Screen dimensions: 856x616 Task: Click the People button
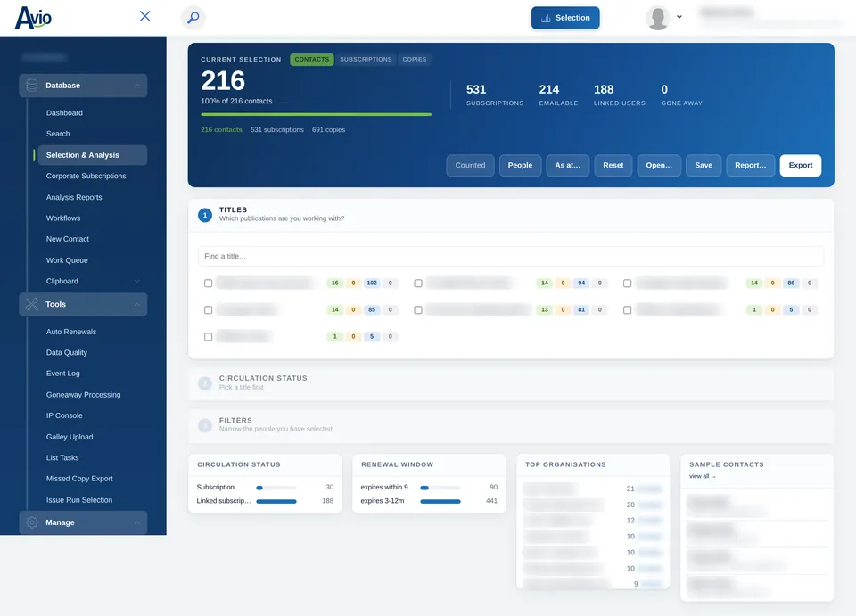(520, 165)
